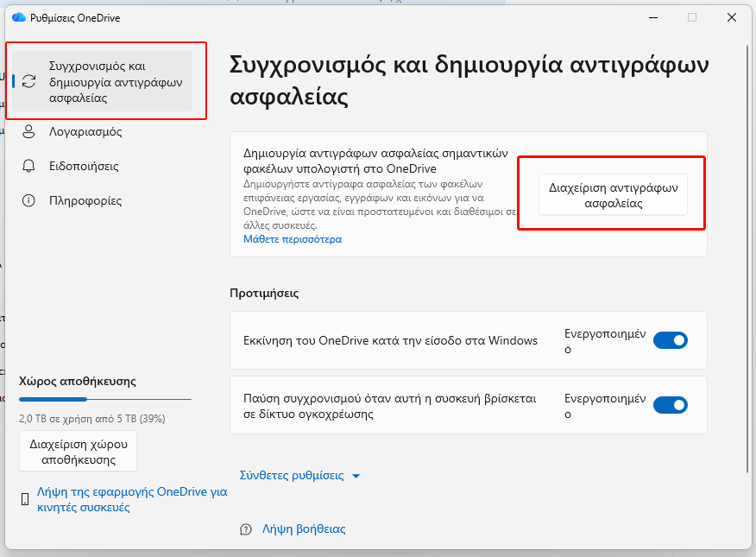Image resolution: width=756 pixels, height=557 pixels.
Task: Click the OneDrive cloud icon in the title bar
Action: 19,16
